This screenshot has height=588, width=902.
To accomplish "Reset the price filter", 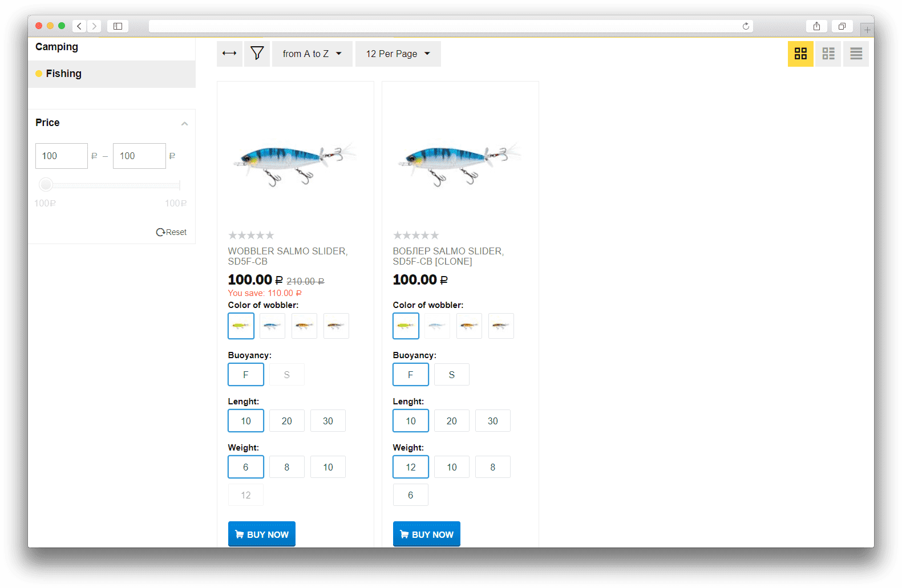I will pos(171,232).
